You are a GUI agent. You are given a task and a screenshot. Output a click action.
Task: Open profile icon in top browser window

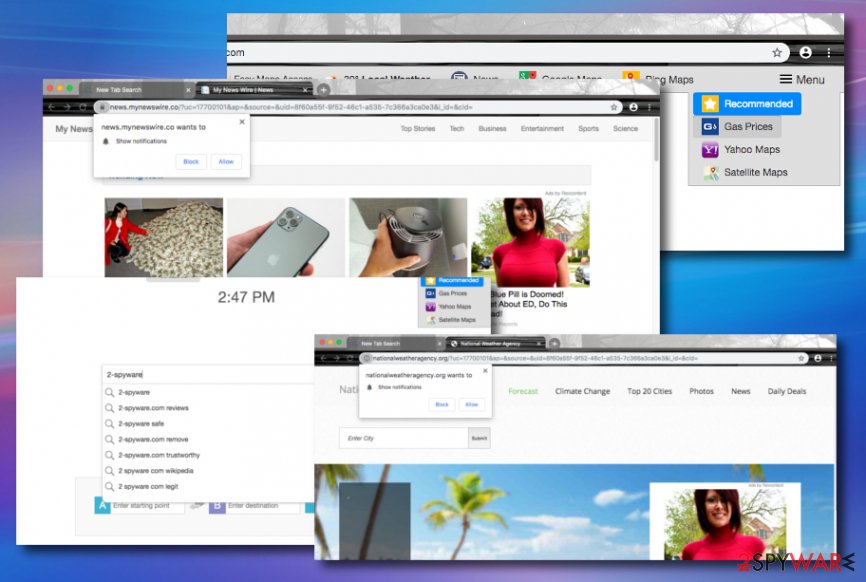[805, 52]
